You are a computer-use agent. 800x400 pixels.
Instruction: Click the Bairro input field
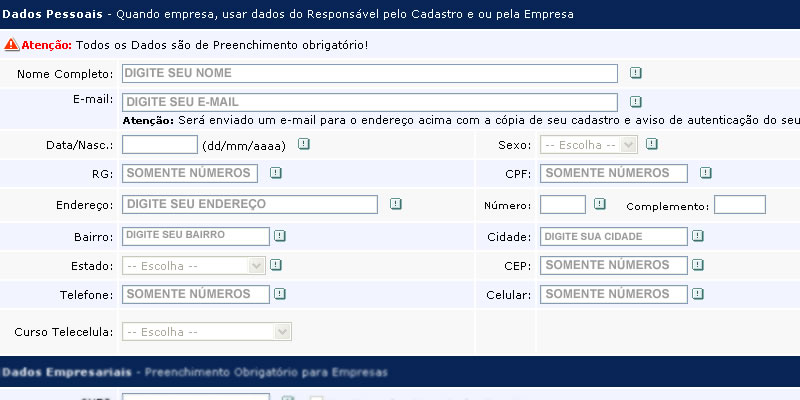(196, 236)
